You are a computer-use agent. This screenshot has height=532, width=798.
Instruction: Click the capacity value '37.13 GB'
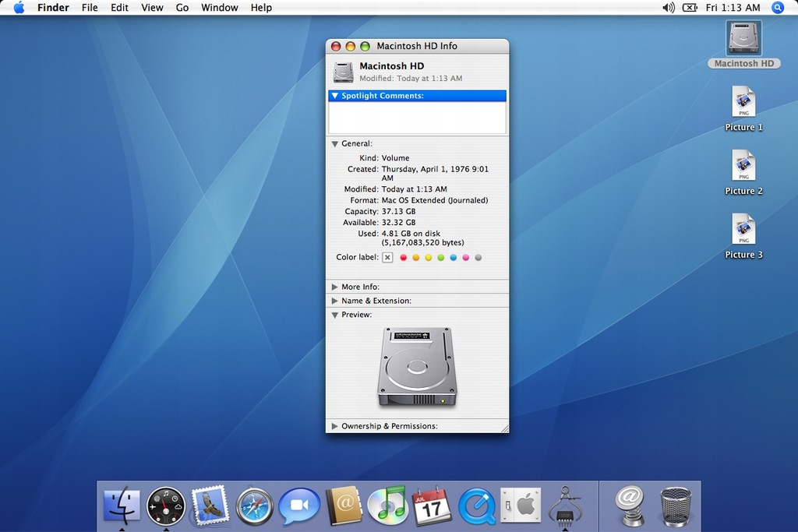pyautogui.click(x=398, y=212)
